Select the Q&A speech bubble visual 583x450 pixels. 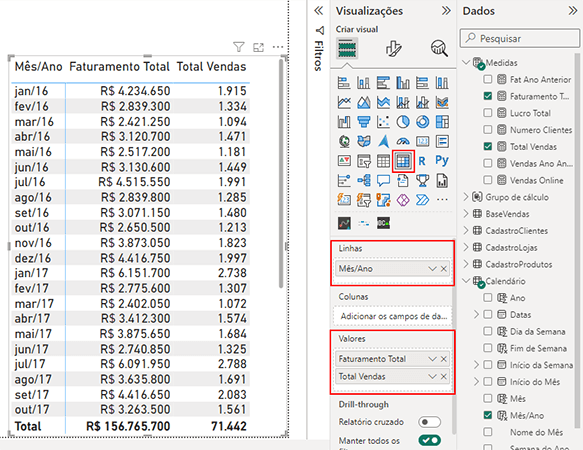383,181
